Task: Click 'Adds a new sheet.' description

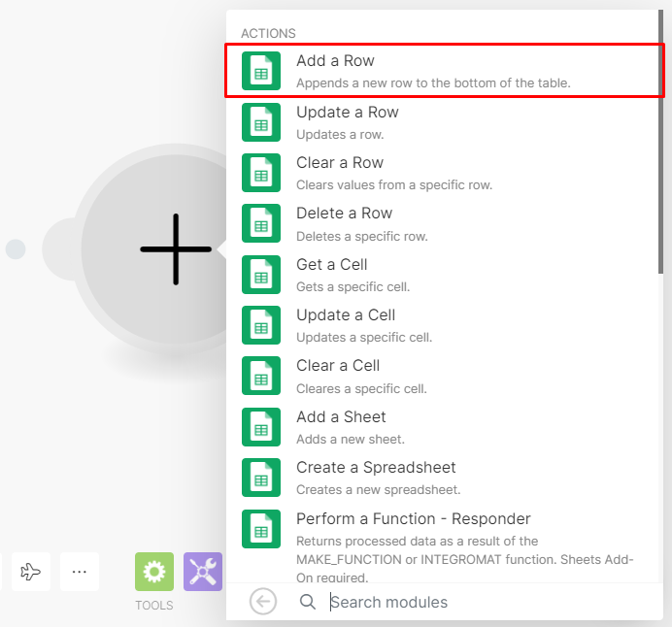Action: [351, 439]
